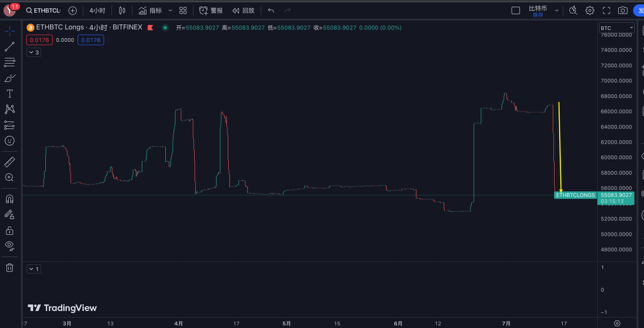Viewport: 644px width, 328px height.
Task: Expand the lower pane legend showing 1
Action: [x=34, y=269]
